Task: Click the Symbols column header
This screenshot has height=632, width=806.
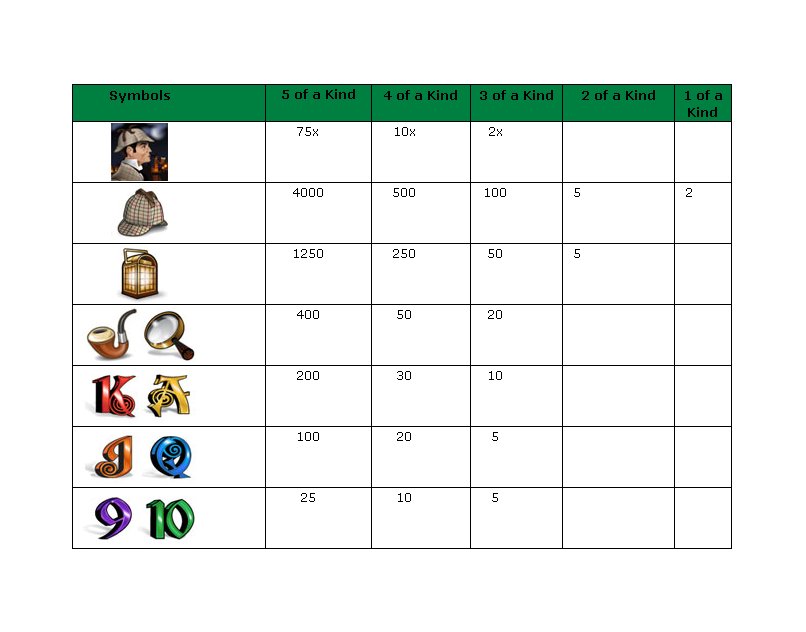Action: click(x=140, y=96)
